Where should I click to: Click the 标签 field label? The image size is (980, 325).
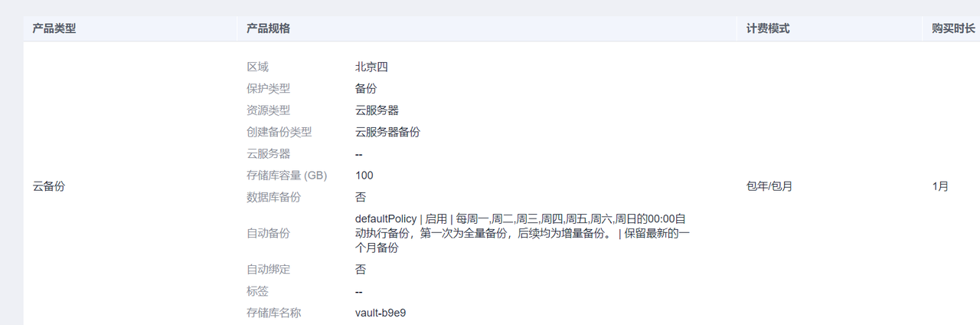(x=257, y=291)
